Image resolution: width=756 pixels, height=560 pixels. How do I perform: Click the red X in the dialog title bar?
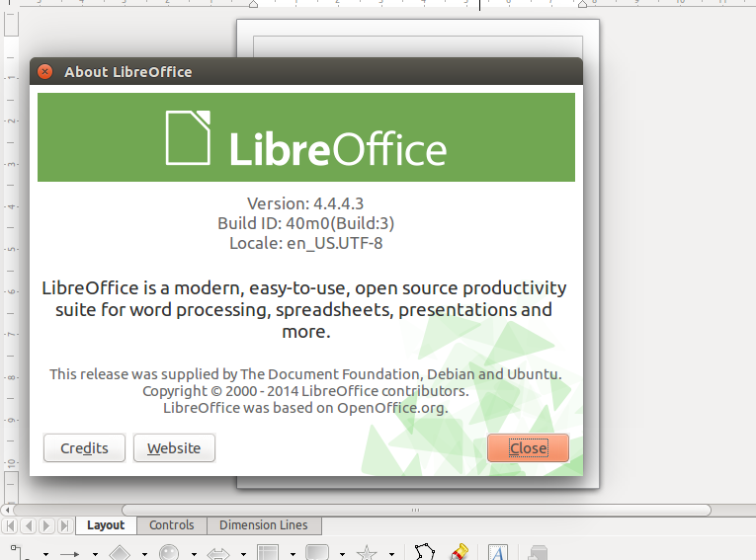tap(44, 72)
